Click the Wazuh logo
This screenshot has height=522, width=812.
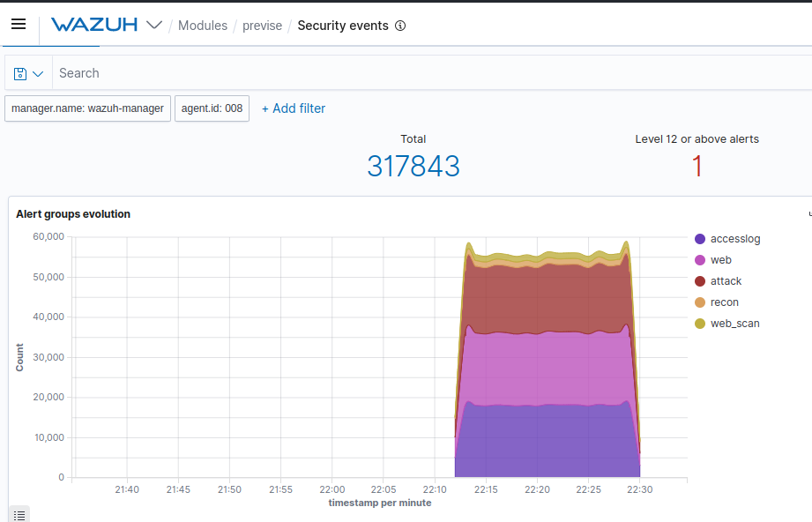(94, 25)
